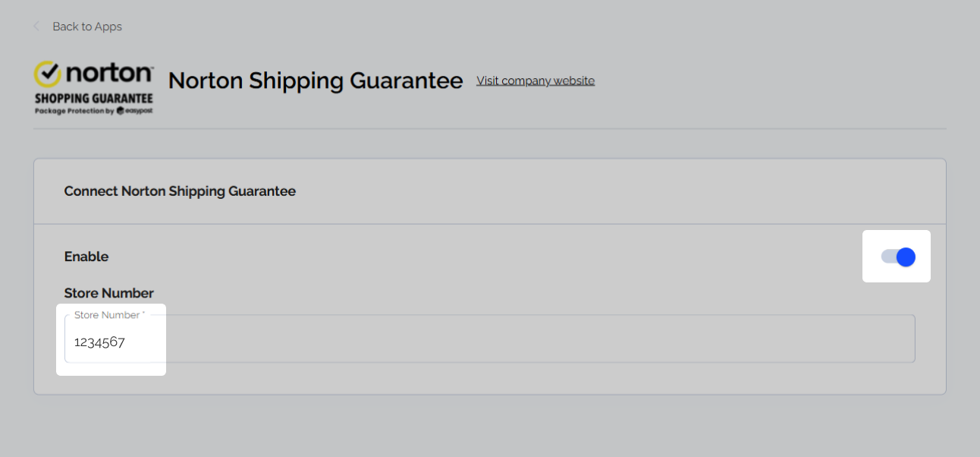Click the bold Store Number section heading
Viewport: 980px width, 457px height.
tap(109, 293)
